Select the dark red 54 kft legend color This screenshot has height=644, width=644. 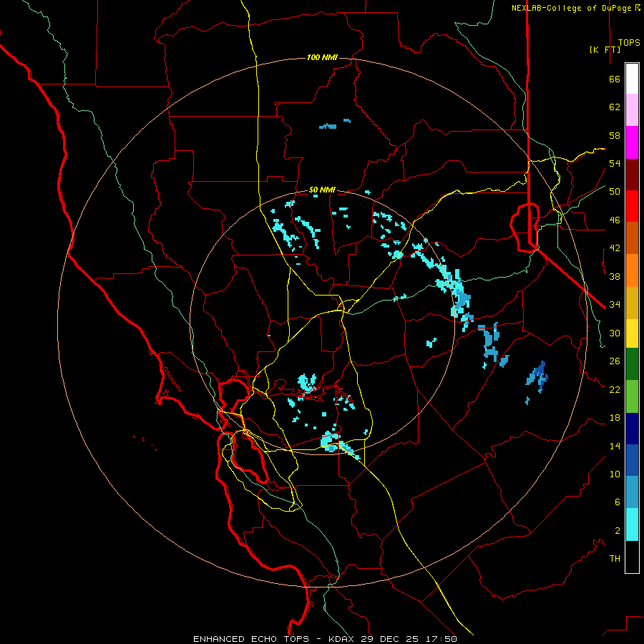[x=632, y=175]
